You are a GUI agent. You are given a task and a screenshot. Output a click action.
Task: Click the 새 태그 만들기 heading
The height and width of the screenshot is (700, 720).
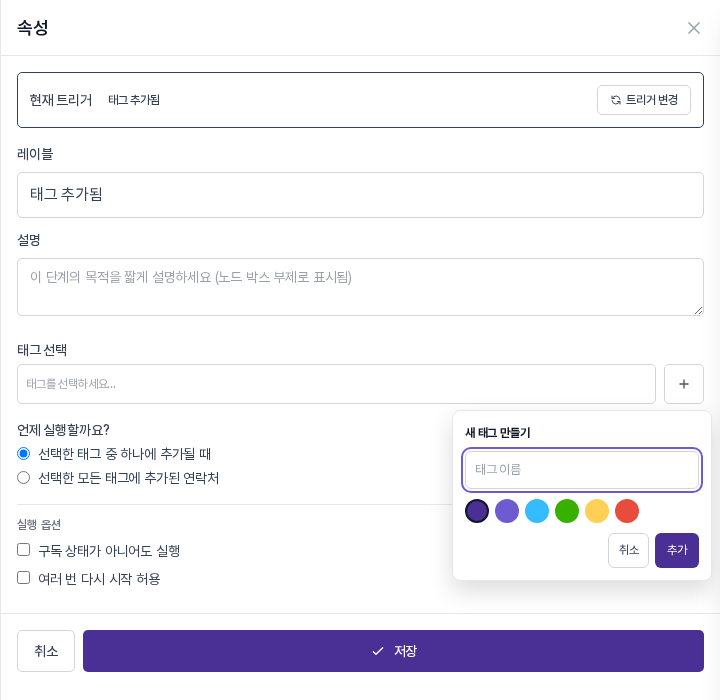point(498,433)
